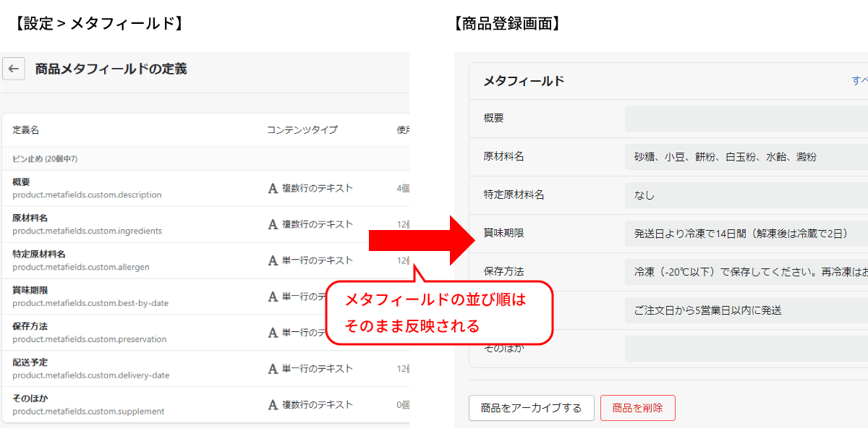
Task: Click the red 商品を削除 button
Action: coord(638,408)
